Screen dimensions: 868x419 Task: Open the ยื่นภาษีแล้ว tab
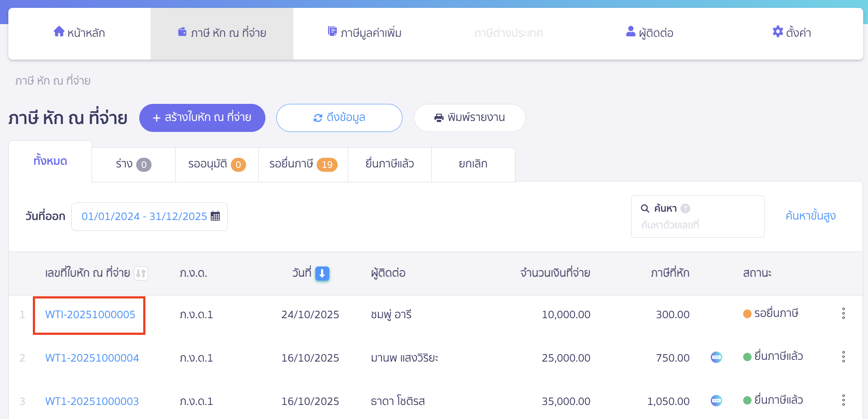[389, 164]
